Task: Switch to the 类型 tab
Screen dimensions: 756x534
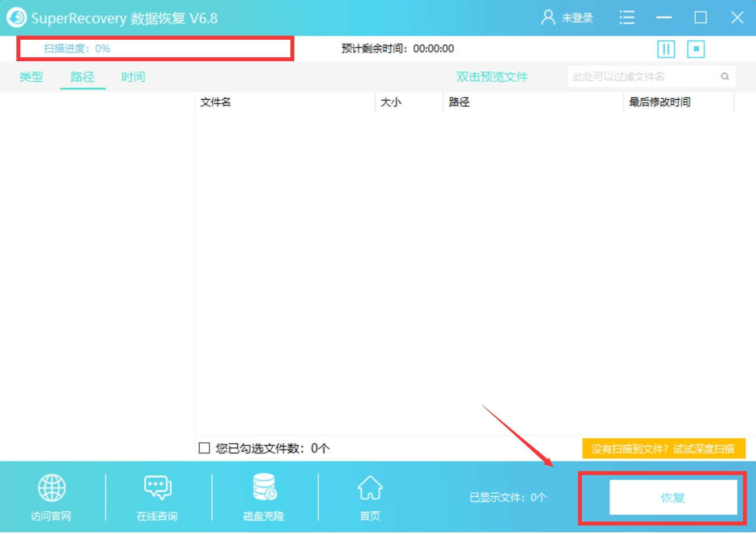Action: [x=31, y=77]
